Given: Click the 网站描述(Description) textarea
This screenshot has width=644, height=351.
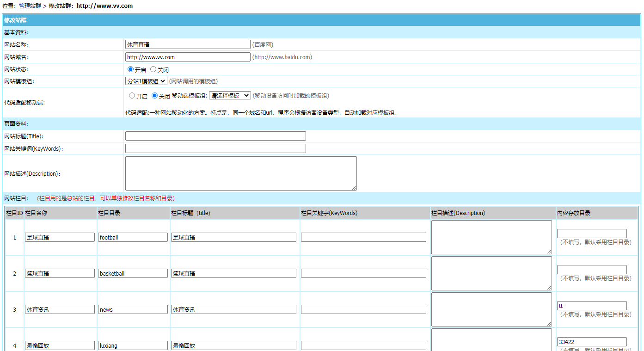Looking at the screenshot, I should pos(240,173).
